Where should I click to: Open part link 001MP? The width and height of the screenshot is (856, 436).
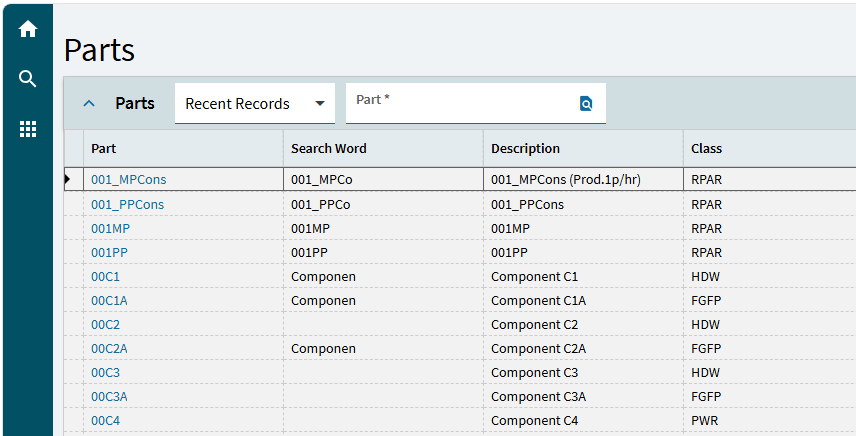(x=110, y=229)
